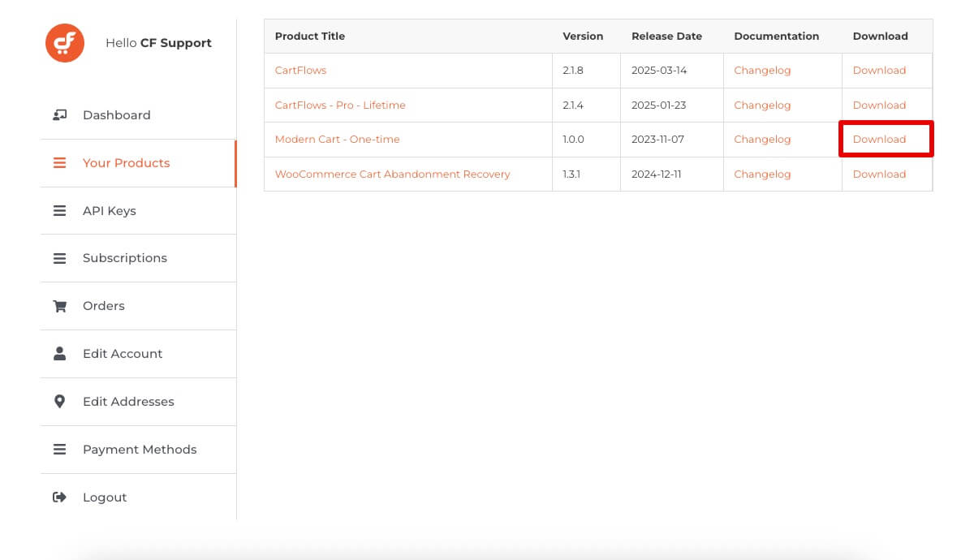Click the Documentation column header
Viewport: 974px width, 560px height.
coord(777,37)
